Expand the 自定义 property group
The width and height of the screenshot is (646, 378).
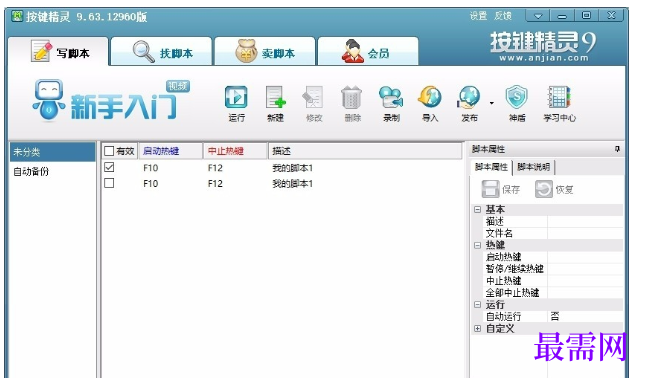pyautogui.click(x=477, y=329)
